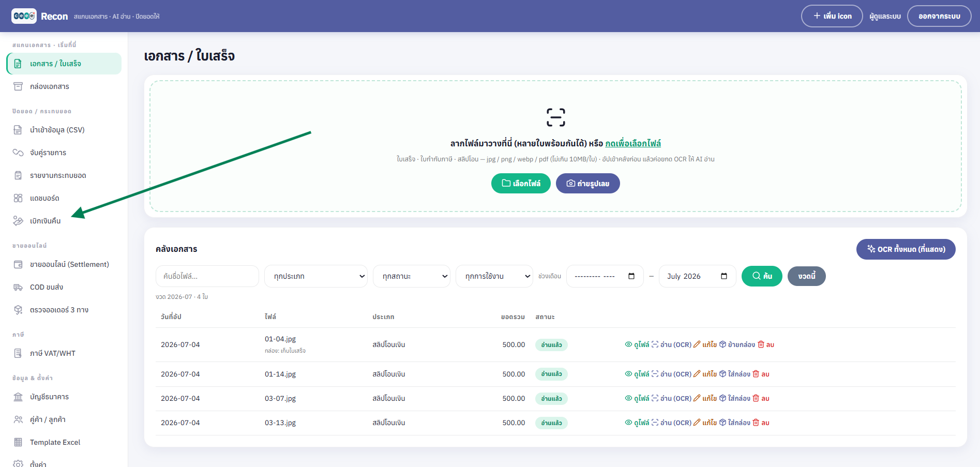The image size is (980, 467).
Task: Open the dashboard grid icon in sidebar
Action: click(18, 198)
